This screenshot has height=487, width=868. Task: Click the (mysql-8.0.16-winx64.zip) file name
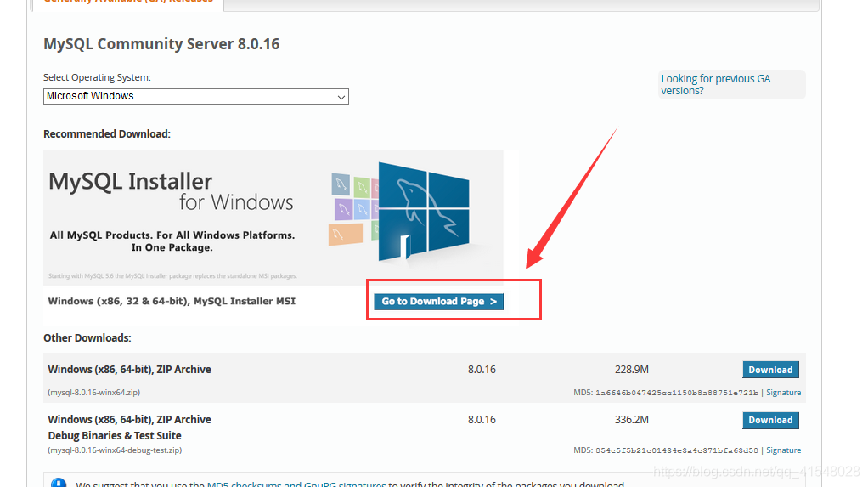coord(94,393)
